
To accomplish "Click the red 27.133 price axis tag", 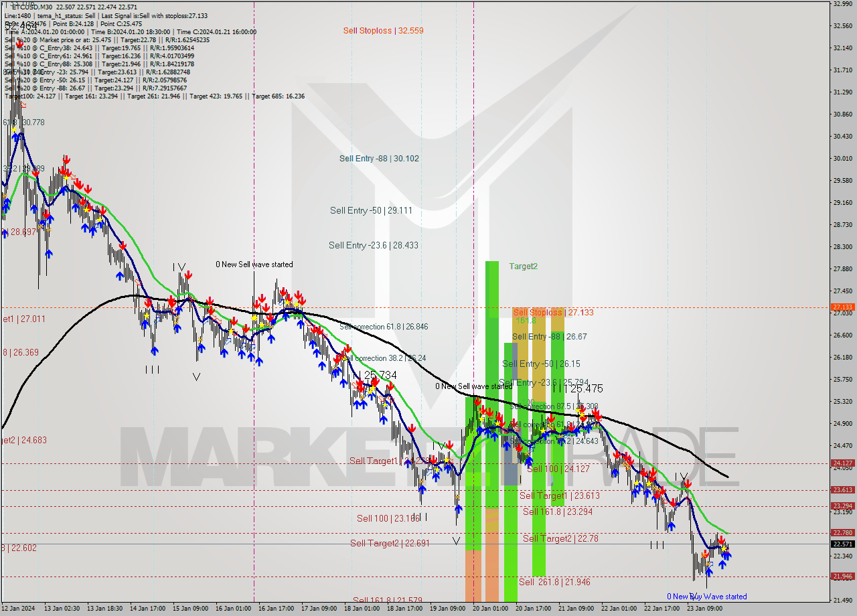I will point(843,307).
